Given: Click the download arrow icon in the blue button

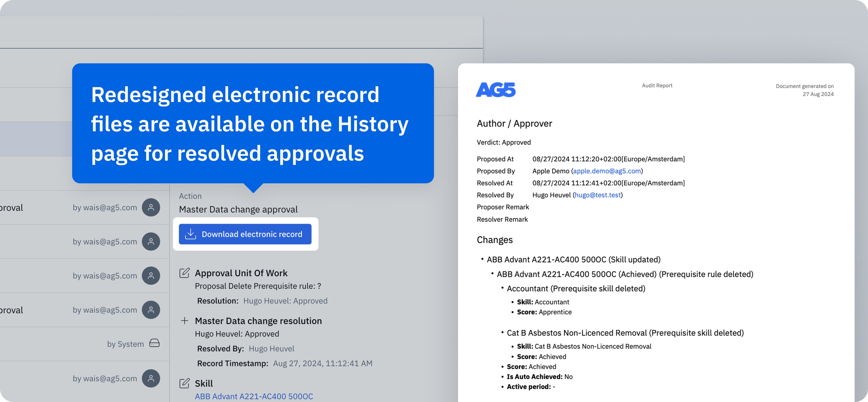Looking at the screenshot, I should coord(191,234).
